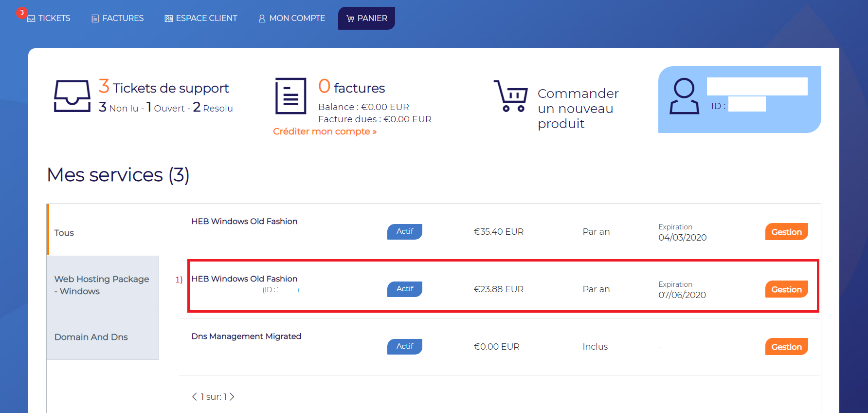
Task: Click Actif status of €23.88 EUR service
Action: [x=405, y=289]
